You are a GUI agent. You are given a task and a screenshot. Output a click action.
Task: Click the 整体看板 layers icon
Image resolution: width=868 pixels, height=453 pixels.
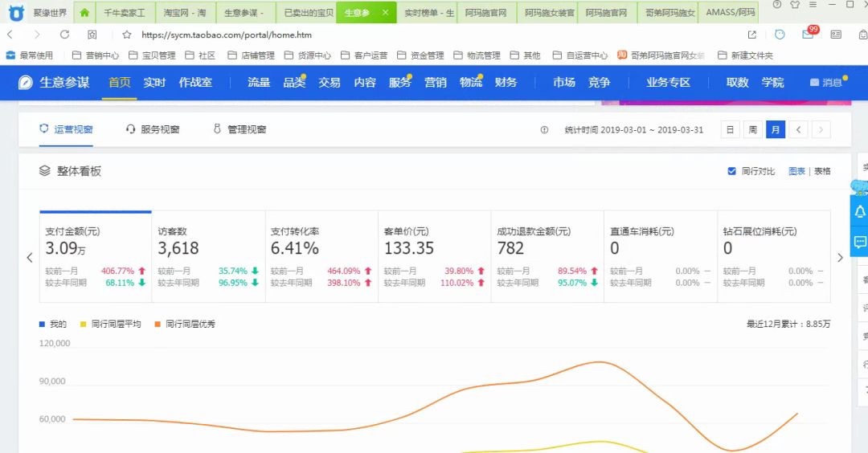(44, 171)
